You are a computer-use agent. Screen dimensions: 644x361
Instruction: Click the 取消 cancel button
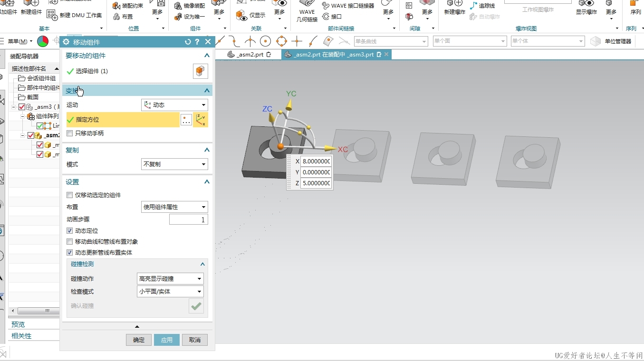195,340
